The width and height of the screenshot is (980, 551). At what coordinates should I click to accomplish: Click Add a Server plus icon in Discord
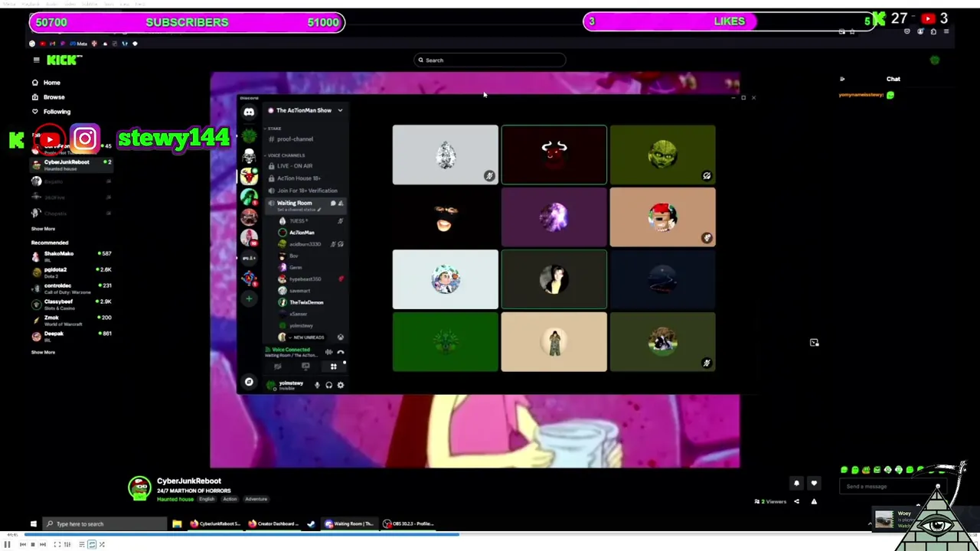coord(249,298)
